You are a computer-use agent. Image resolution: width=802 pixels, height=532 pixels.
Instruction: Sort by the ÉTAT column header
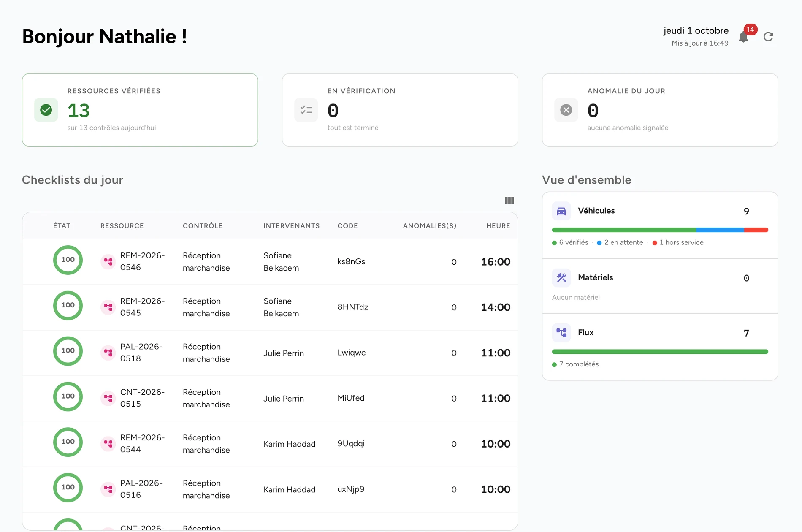click(62, 226)
